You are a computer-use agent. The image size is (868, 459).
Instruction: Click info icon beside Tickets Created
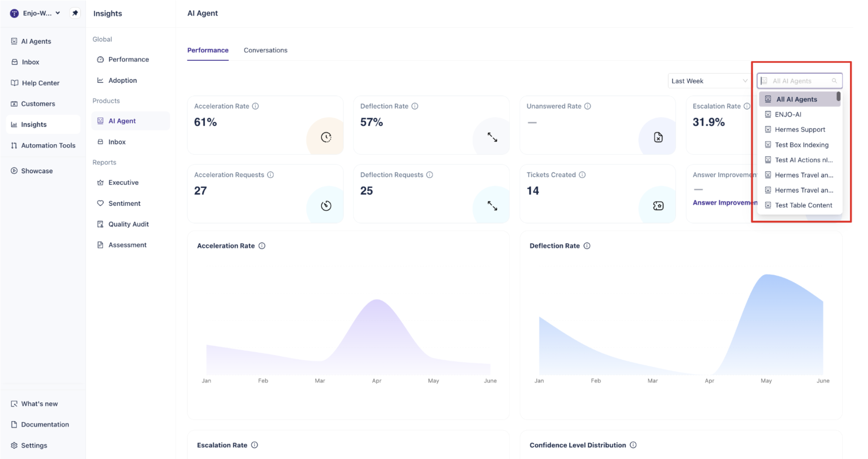point(582,175)
